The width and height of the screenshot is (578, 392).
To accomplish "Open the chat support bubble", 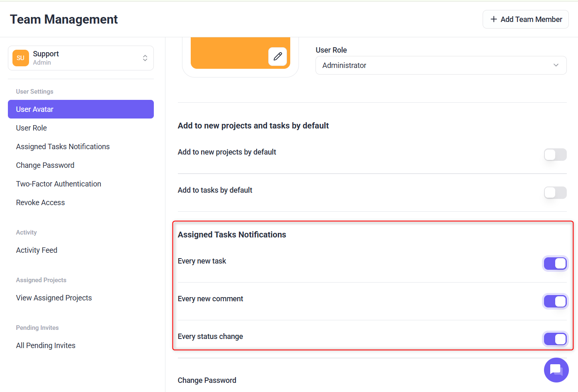I will point(556,370).
